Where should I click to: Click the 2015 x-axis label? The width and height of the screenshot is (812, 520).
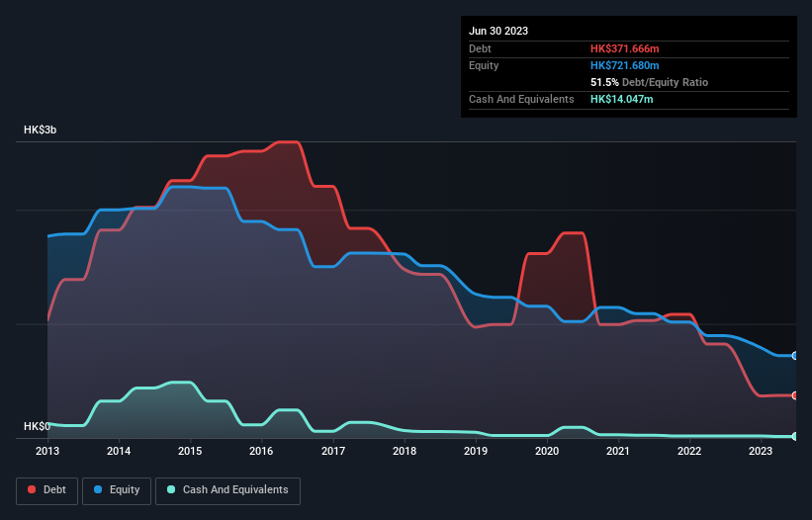[190, 451]
